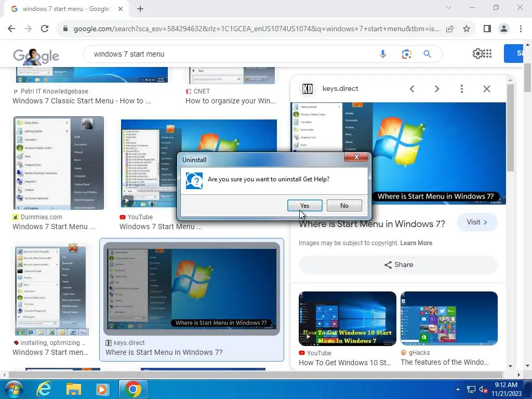Screen dimensions: 532x399
Task: Open Windows Explorer folder on taskbar
Action: pyautogui.click(x=73, y=389)
